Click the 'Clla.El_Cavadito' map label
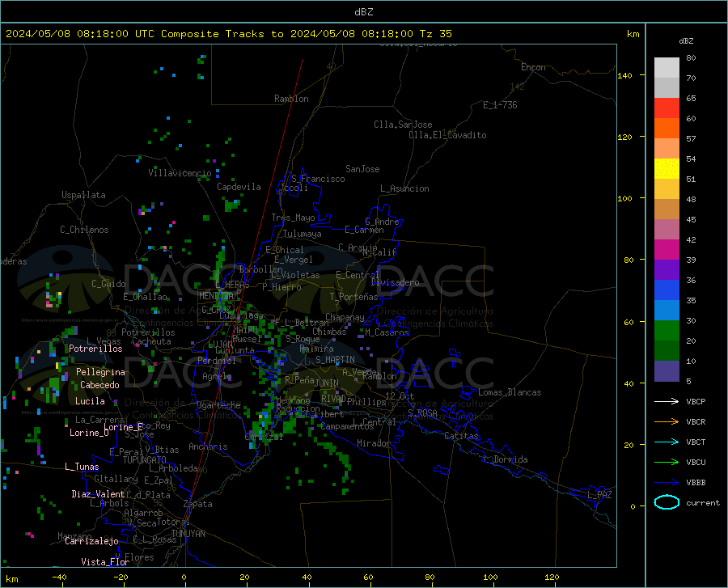Screen dimensions: 728x588 447,135
